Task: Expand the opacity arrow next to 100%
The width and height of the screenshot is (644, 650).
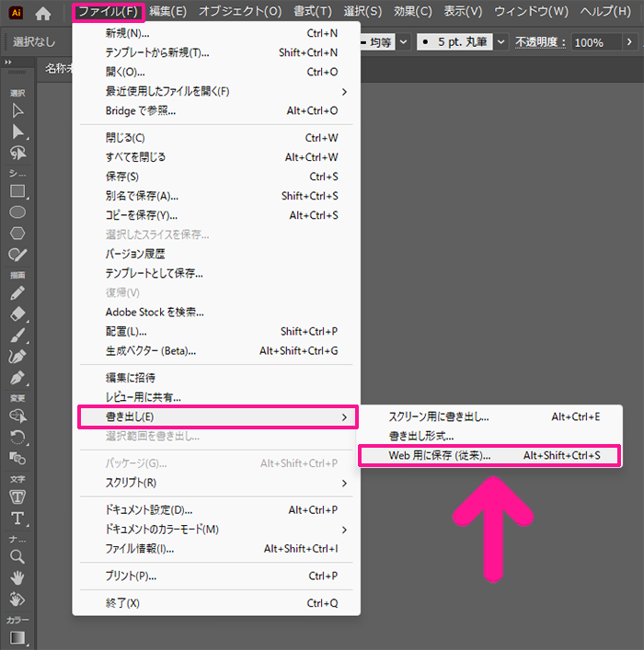Action: (629, 42)
